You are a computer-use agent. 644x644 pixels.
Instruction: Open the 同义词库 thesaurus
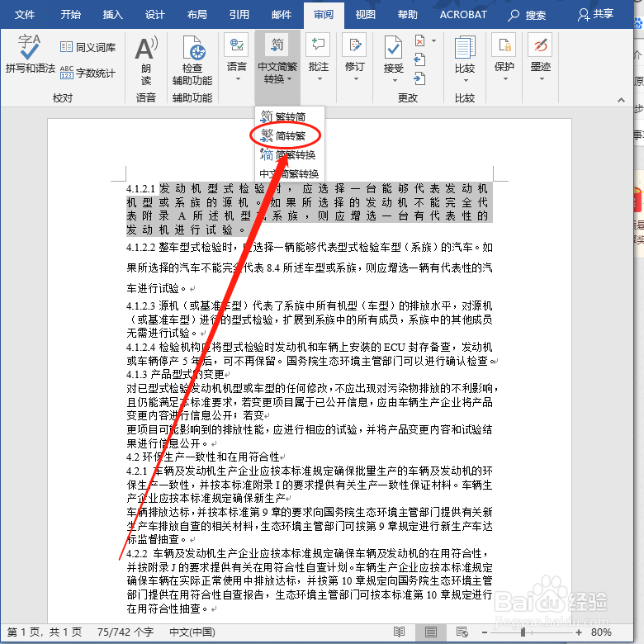(88, 47)
